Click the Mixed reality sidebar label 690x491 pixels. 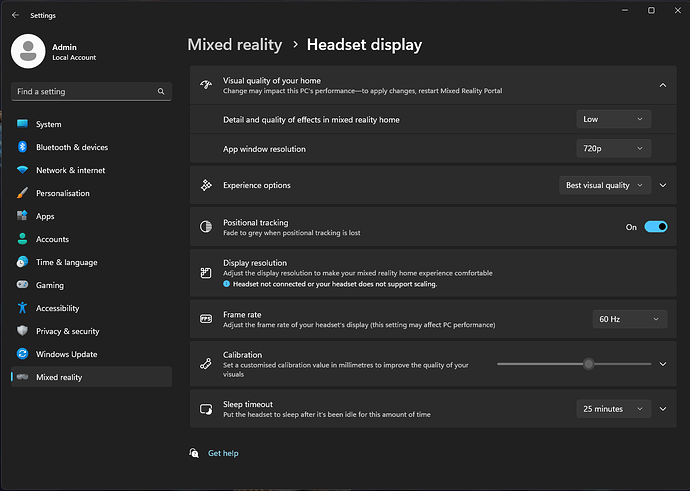click(x=59, y=377)
